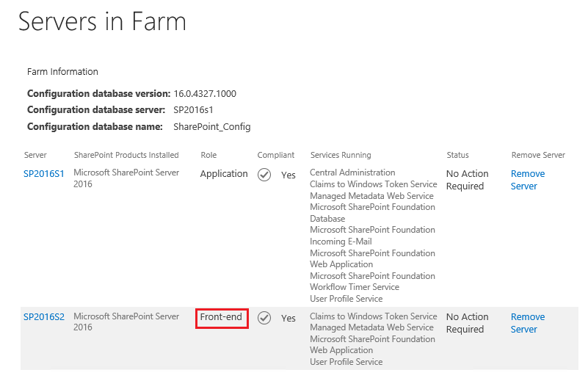Sort by the Server column header

(x=35, y=155)
